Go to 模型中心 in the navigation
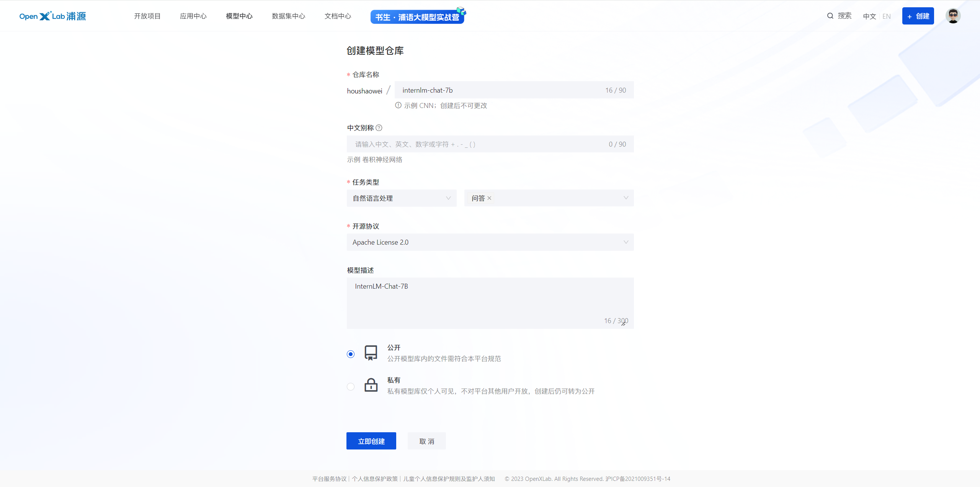 point(239,16)
